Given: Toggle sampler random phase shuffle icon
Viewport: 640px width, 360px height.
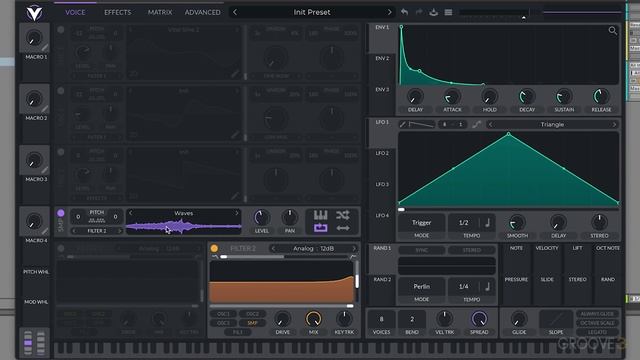Looking at the screenshot, I should [343, 215].
